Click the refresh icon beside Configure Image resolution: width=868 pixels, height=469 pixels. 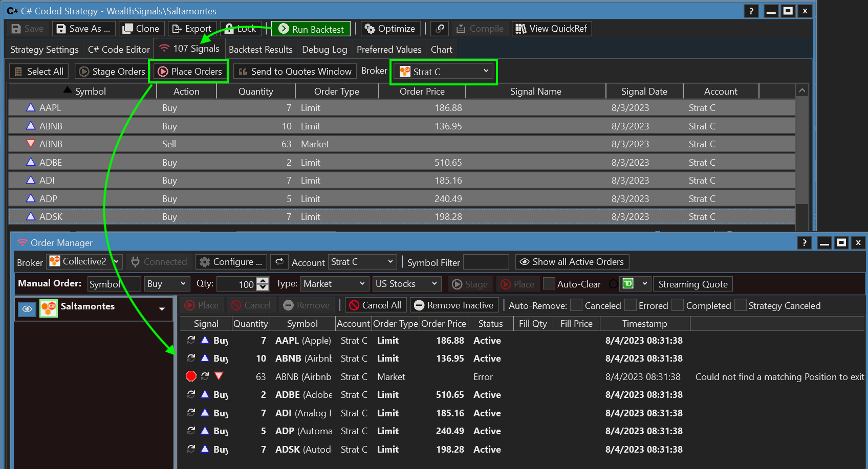point(279,262)
